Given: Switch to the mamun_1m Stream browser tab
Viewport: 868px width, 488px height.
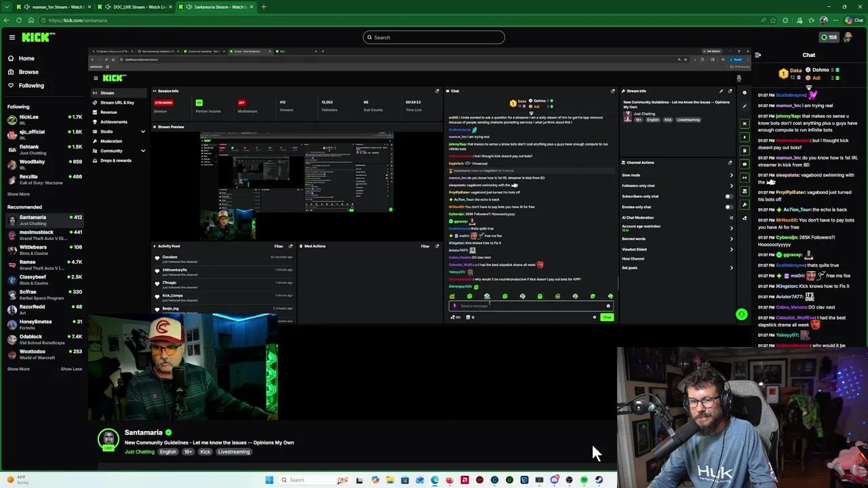Looking at the screenshot, I should [56, 7].
